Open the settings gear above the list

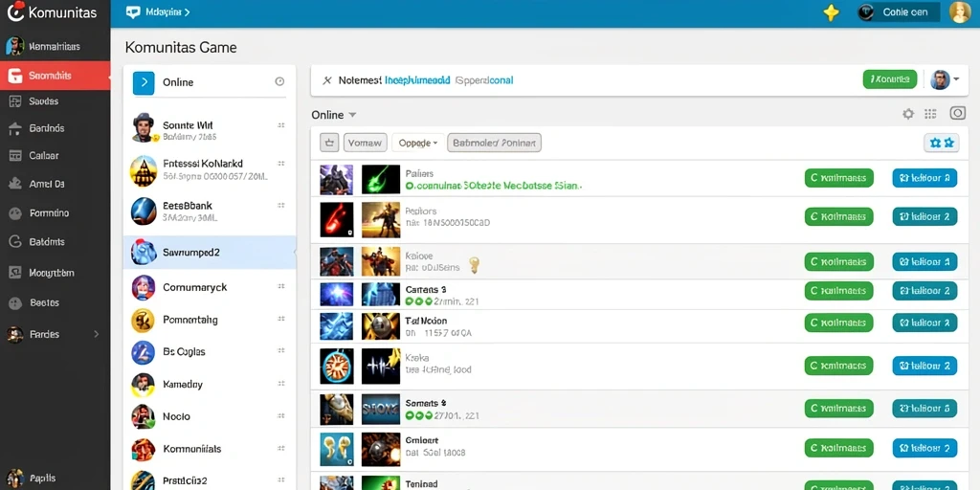pyautogui.click(x=908, y=114)
